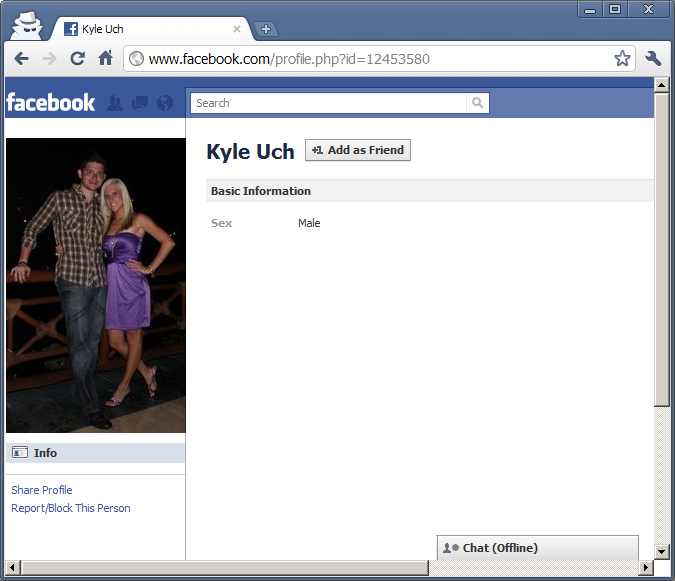Viewport: 675px width, 581px height.
Task: Click the vertical scrollbar down arrow
Action: 662,551
